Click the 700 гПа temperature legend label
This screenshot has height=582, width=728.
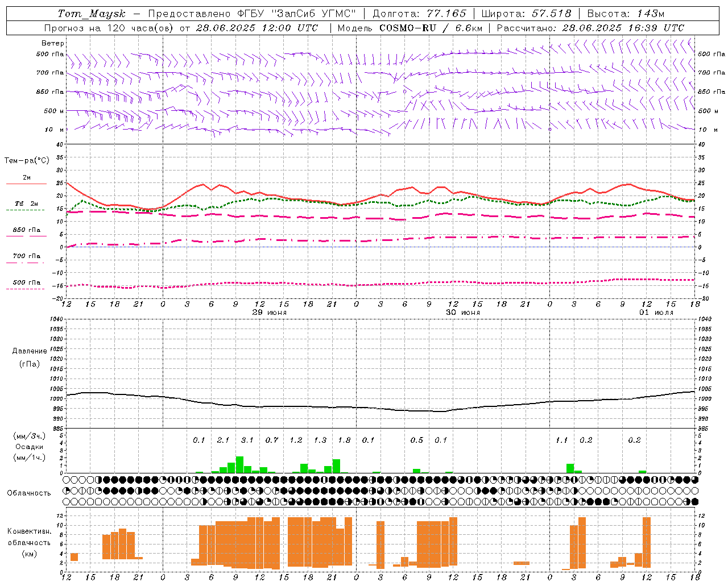27,256
